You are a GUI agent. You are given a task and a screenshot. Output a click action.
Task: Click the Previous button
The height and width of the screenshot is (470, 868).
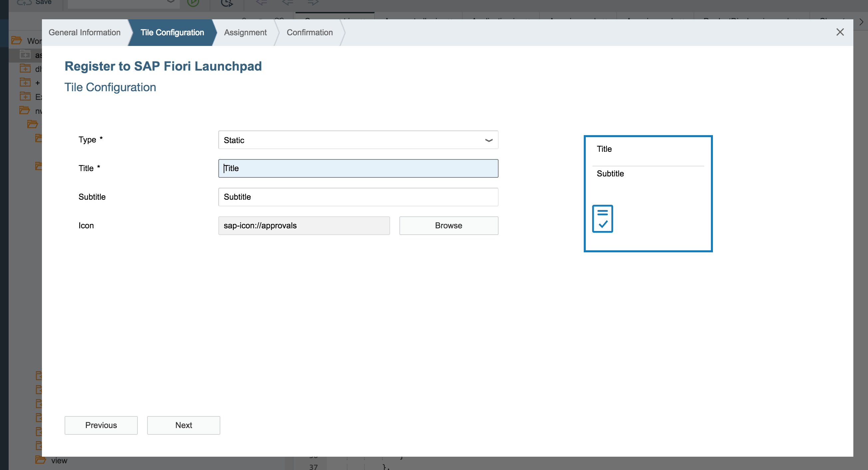pyautogui.click(x=101, y=425)
